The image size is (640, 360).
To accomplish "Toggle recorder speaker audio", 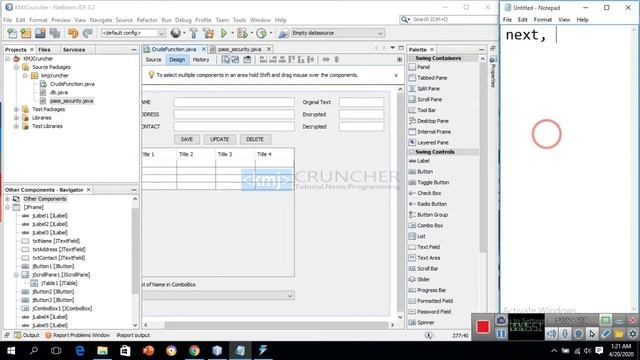I will click(x=551, y=334).
